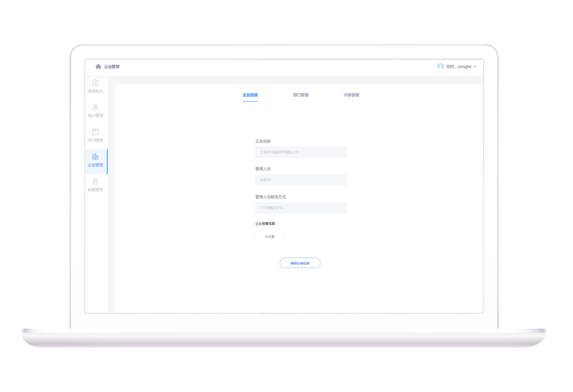573x392 pixels.
Task: Click the 企业名称 input field
Action: coord(300,152)
